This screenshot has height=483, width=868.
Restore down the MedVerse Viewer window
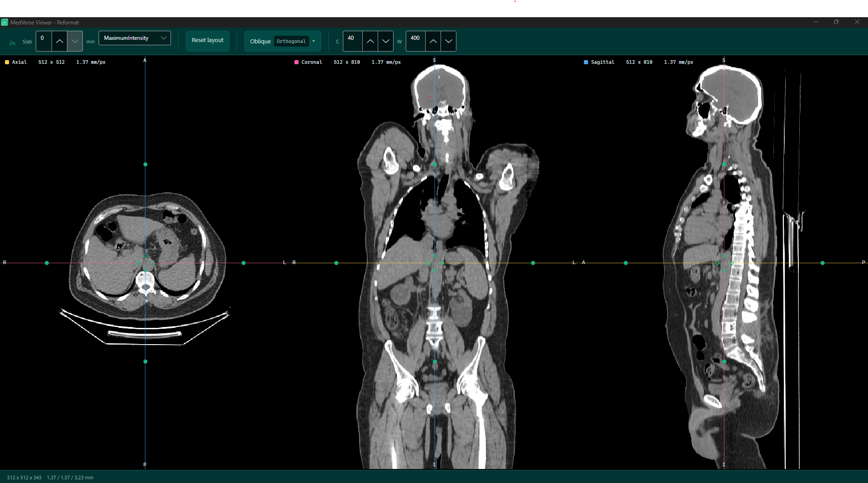836,22
